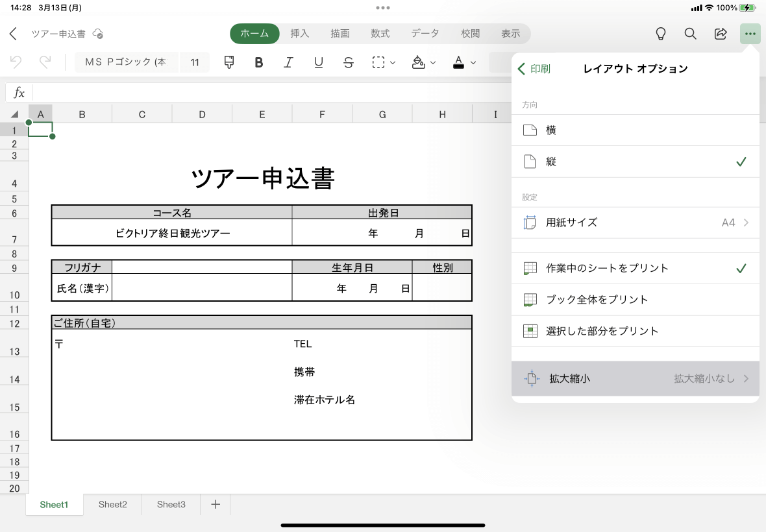Click the 用紙サイズ paper icon
766x532 pixels.
click(530, 223)
